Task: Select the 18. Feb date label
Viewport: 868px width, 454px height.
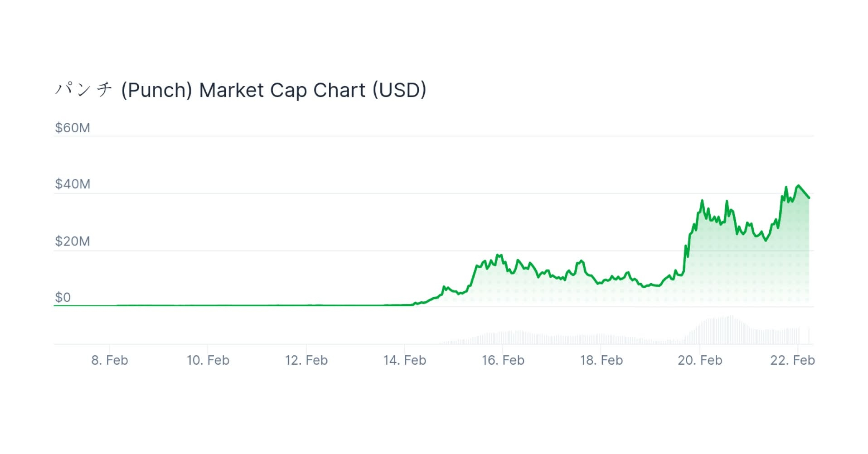Action: click(601, 360)
